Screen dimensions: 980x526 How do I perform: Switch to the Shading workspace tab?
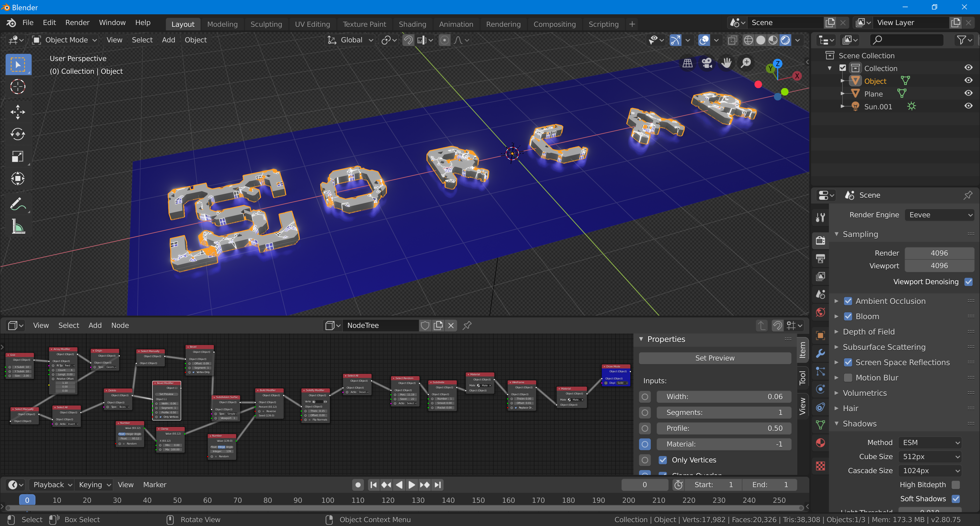(x=412, y=24)
